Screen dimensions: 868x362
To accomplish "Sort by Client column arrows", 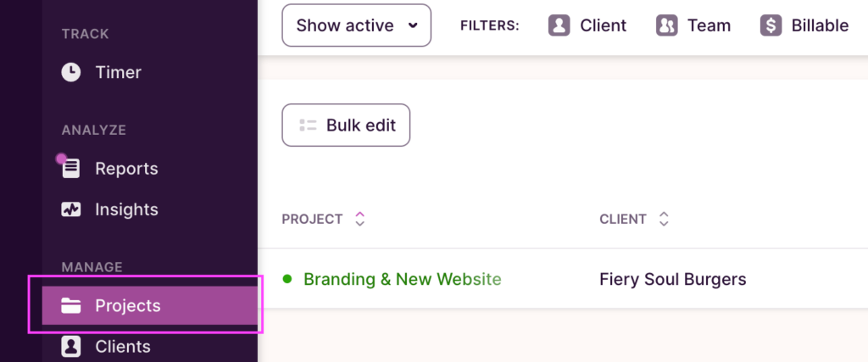I will [664, 220].
